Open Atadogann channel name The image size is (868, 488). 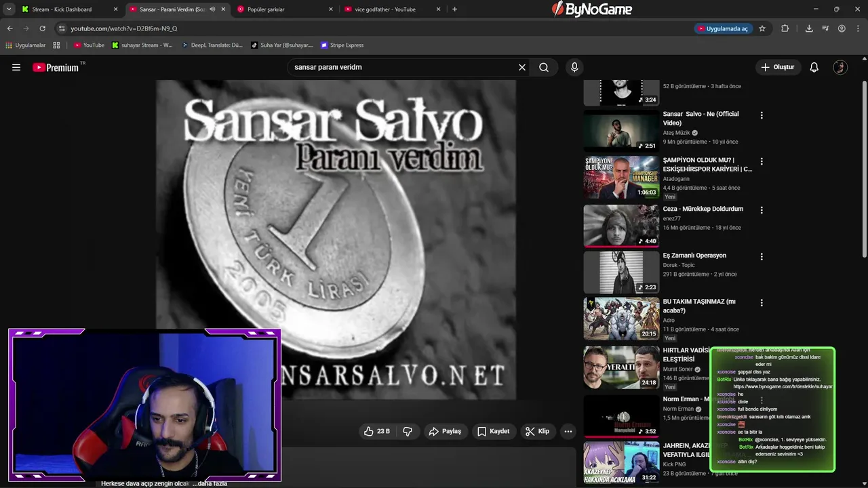[676, 179]
